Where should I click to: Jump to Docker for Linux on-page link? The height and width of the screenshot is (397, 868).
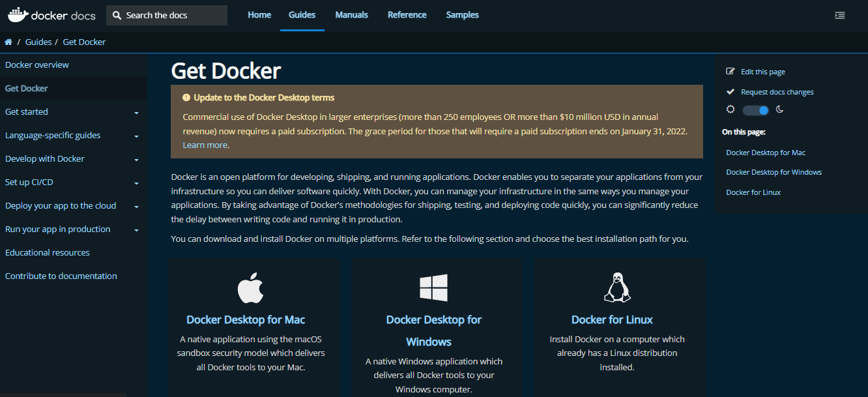pos(753,192)
